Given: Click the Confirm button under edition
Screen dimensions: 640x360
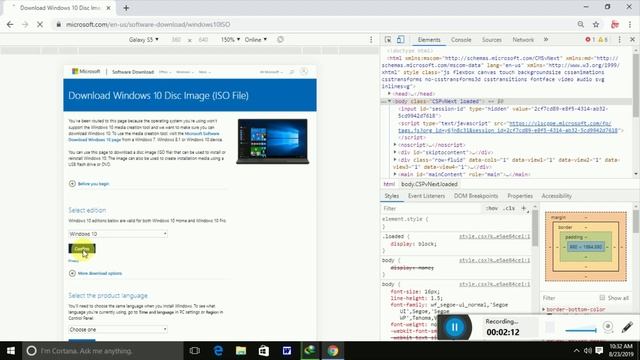Looking at the screenshot, I should point(82,249).
